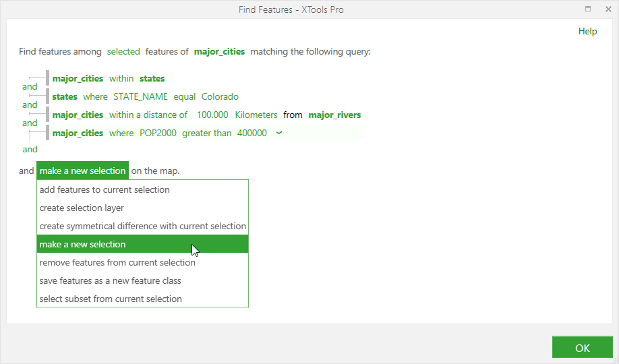
Task: Click 'where' in the POP2000 row
Action: [x=121, y=133]
